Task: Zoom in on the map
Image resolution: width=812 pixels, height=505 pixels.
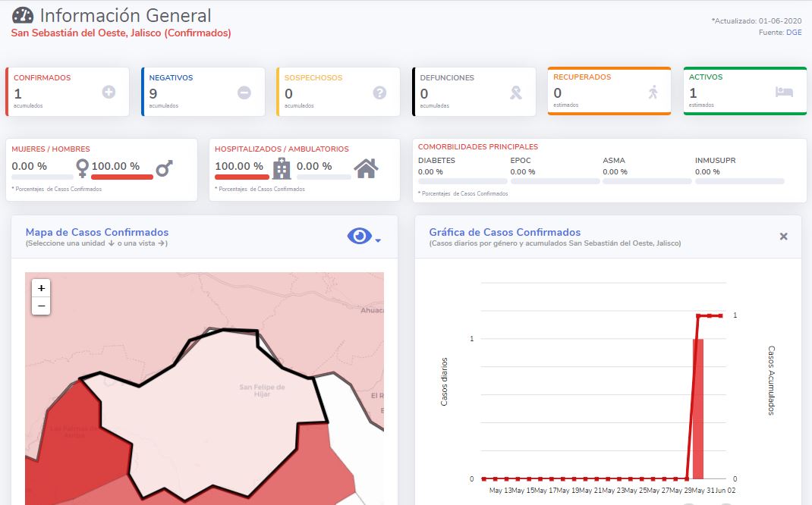Action: coord(41,288)
